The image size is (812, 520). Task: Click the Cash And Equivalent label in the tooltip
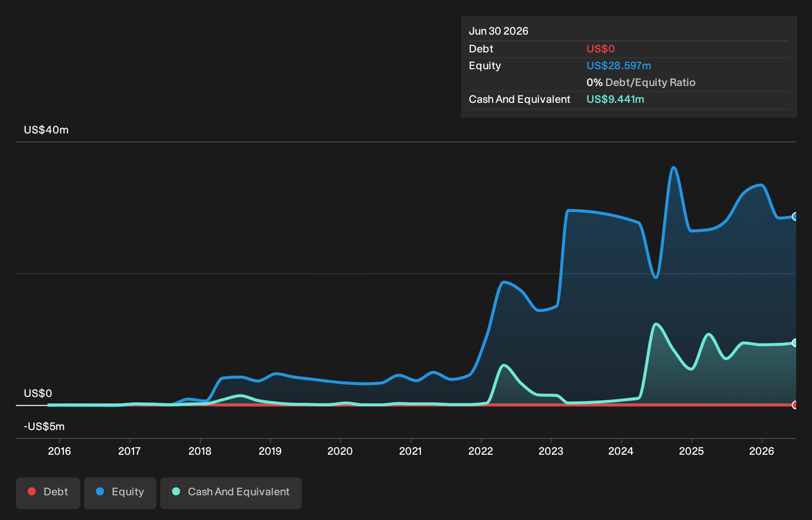click(x=520, y=99)
